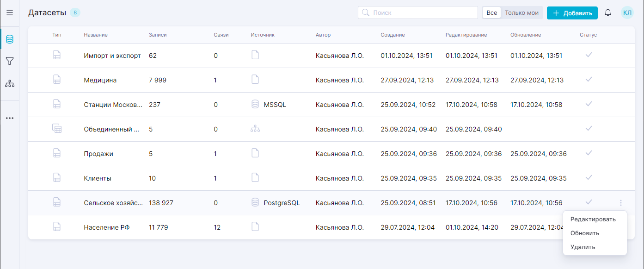
Task: Click the 138 927 records value
Action: pos(161,203)
